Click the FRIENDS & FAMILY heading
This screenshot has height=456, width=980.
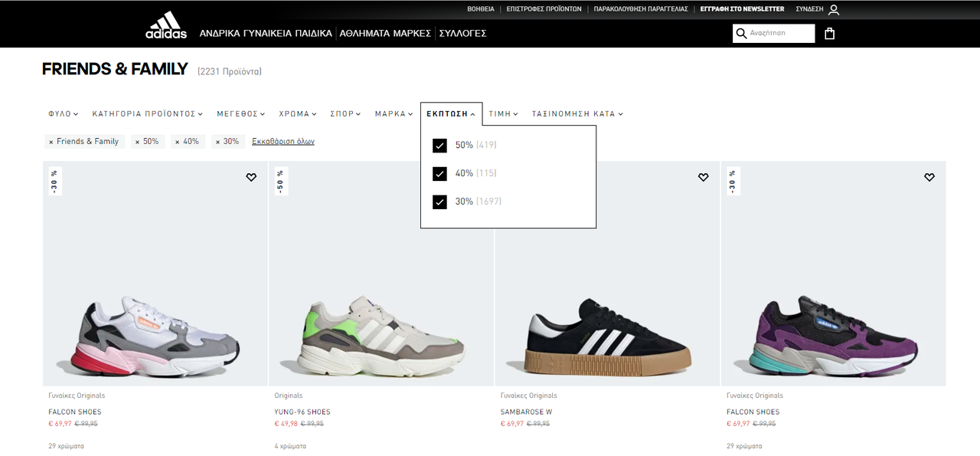(x=115, y=69)
